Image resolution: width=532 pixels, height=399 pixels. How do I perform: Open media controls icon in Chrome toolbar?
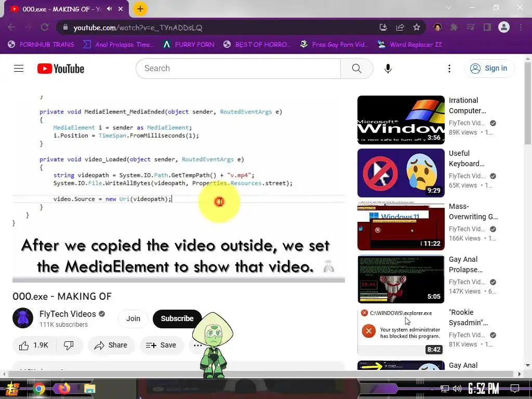[x=471, y=27]
